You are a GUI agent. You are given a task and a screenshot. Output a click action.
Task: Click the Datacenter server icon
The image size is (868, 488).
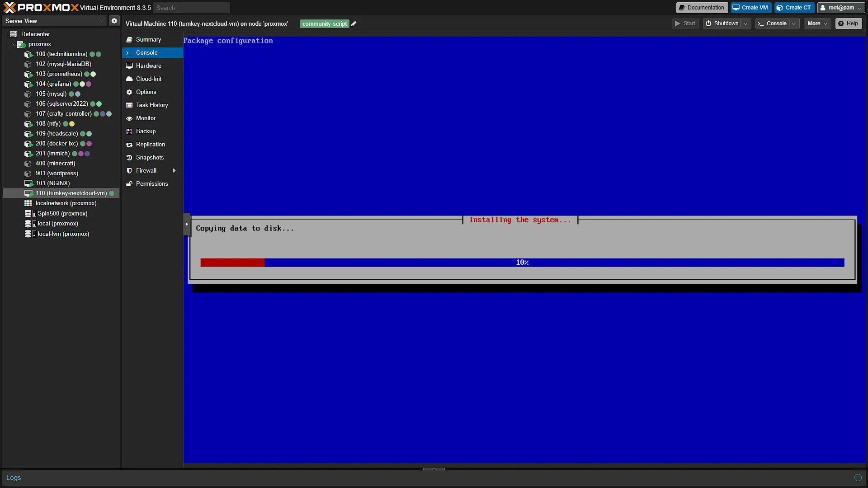(14, 34)
